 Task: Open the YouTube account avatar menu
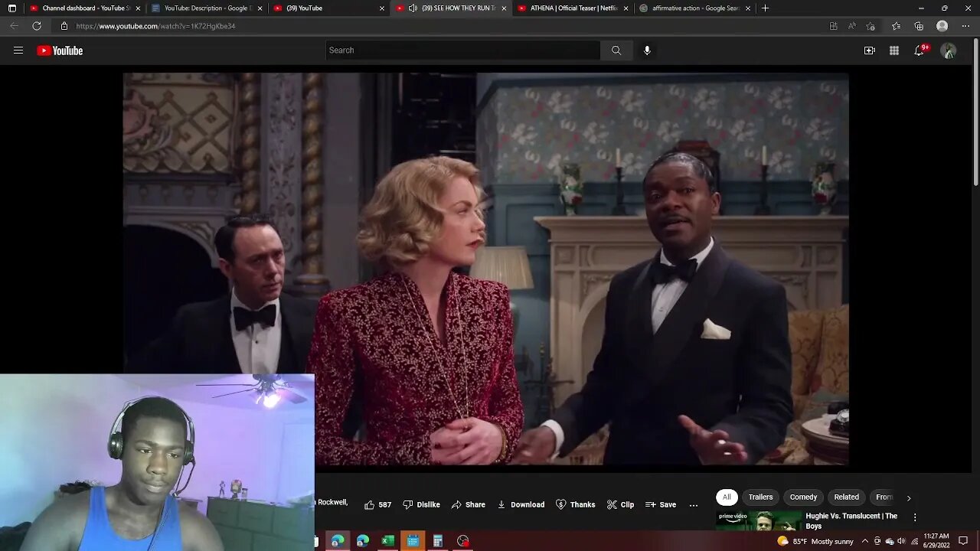pyautogui.click(x=949, y=51)
